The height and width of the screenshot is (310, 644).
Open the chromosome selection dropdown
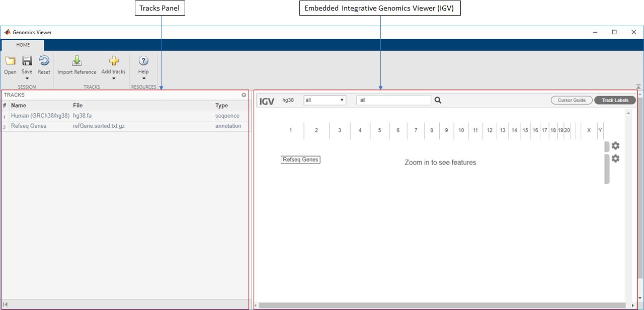[x=325, y=100]
